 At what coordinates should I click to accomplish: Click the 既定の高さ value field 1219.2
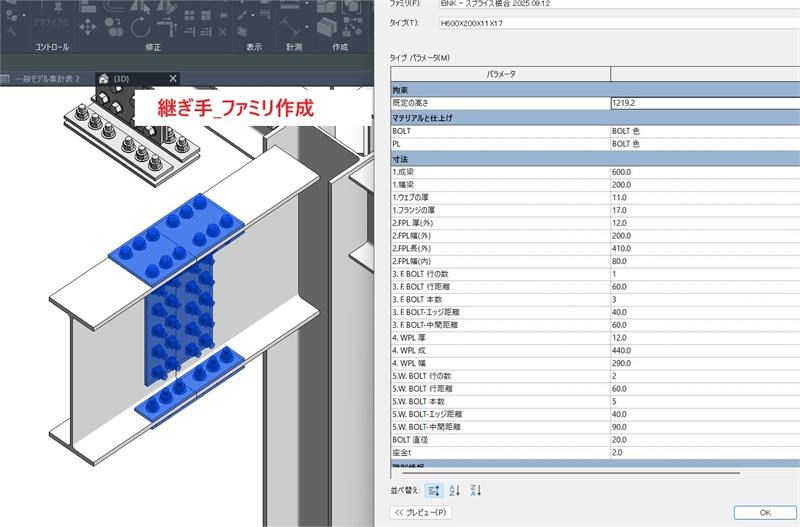pos(700,103)
